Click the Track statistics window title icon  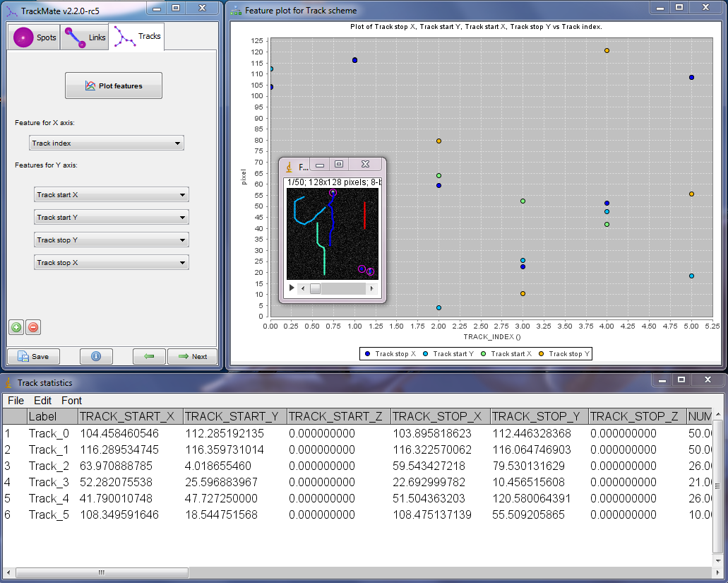(8, 383)
